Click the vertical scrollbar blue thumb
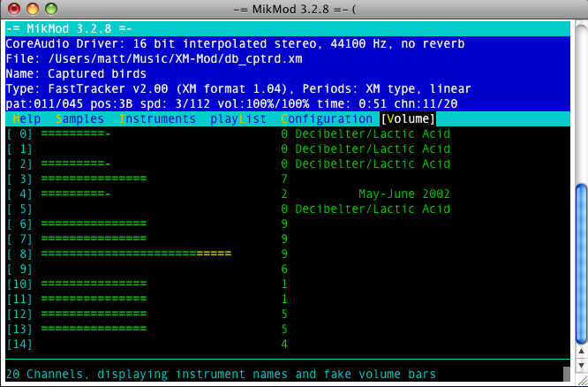This screenshot has width=588, height=387. coord(581,264)
